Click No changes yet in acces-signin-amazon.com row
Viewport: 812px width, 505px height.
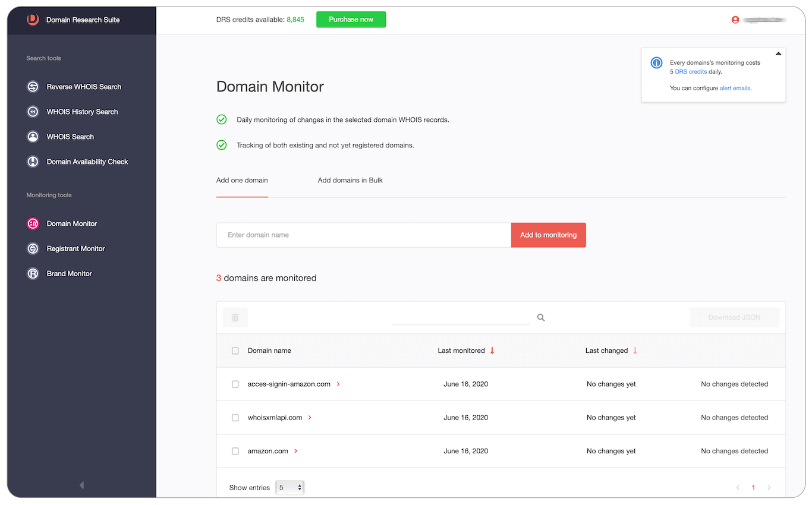[x=611, y=384]
